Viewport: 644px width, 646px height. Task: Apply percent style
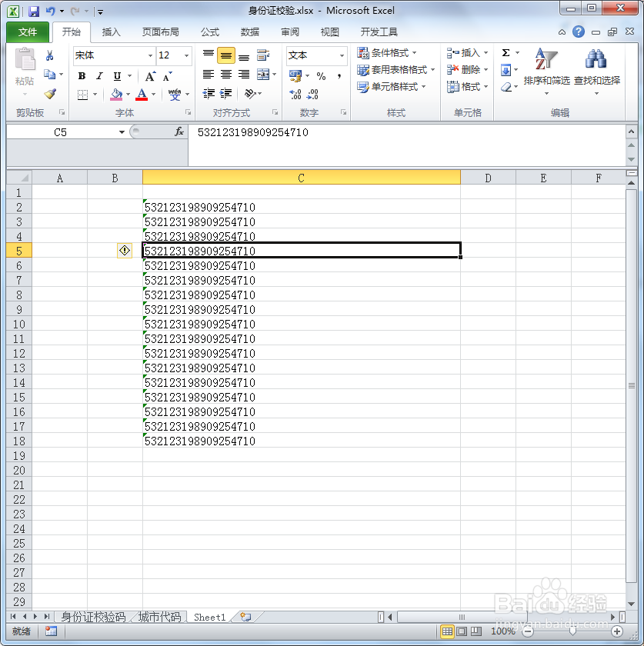[x=321, y=76]
